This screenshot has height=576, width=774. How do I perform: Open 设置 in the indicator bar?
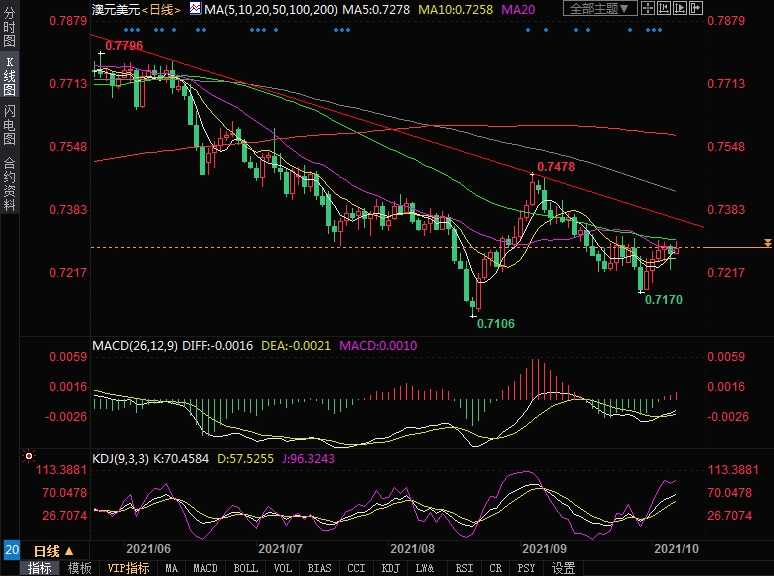[x=564, y=568]
